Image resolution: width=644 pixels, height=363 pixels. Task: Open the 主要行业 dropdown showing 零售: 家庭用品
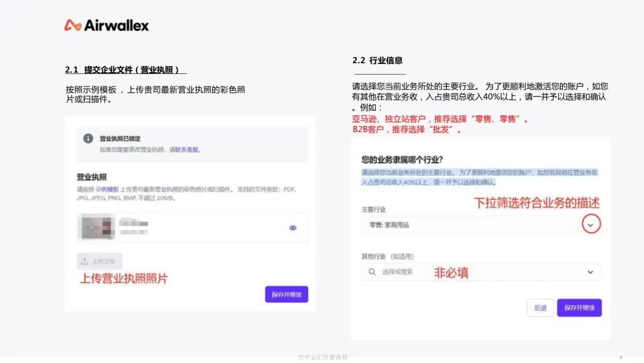[x=471, y=225]
